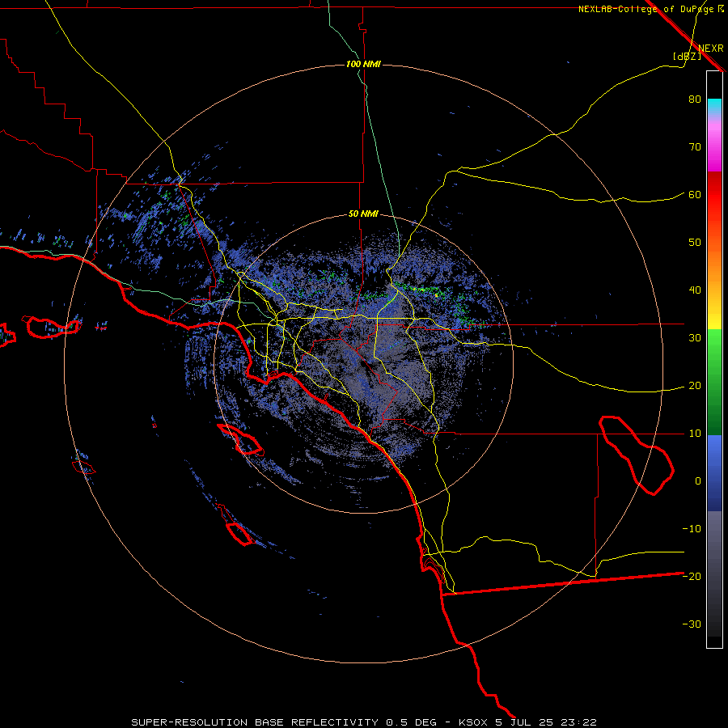728x728 pixels.
Task: Click the 50 value on the dBZ scale
Action: tap(695, 243)
